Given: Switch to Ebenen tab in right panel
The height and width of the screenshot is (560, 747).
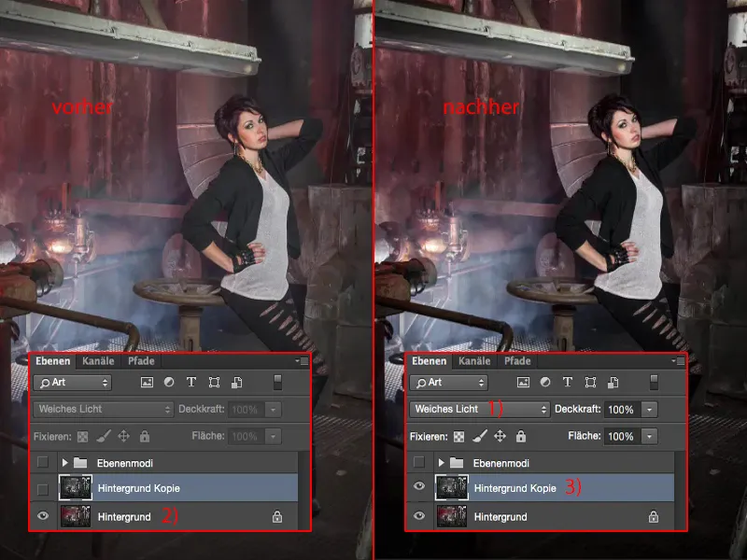Looking at the screenshot, I should pos(430,361).
